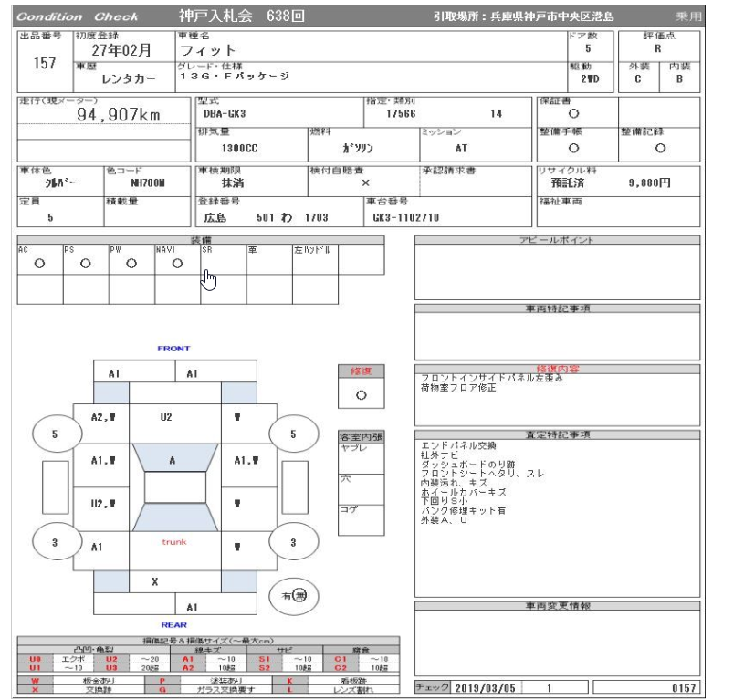Select the windshield area labeled A

(x=172, y=461)
